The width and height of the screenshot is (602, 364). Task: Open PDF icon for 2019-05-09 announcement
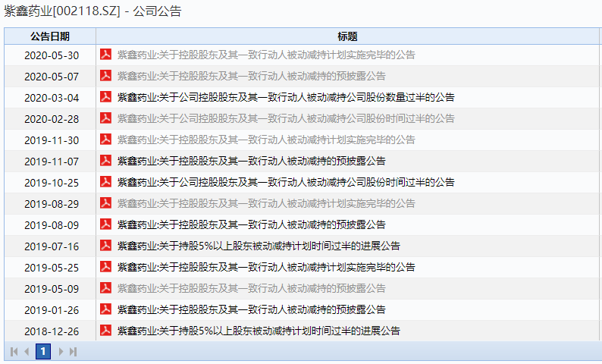105,287
